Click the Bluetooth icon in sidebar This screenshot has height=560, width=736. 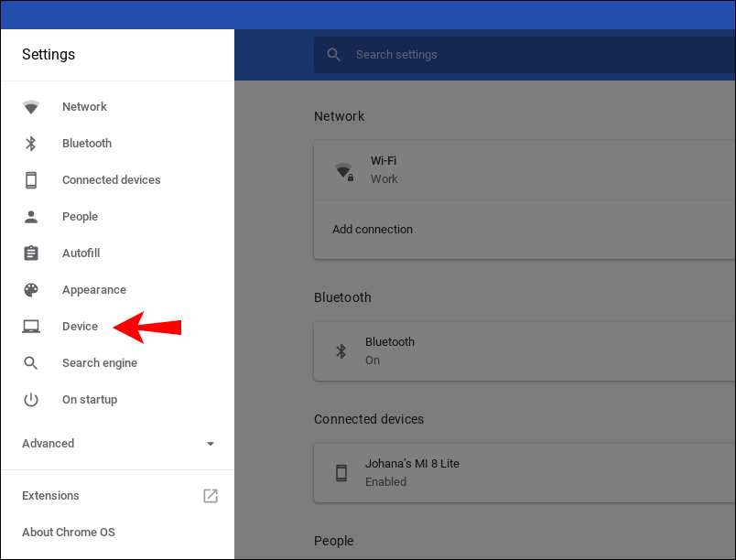[x=31, y=144]
